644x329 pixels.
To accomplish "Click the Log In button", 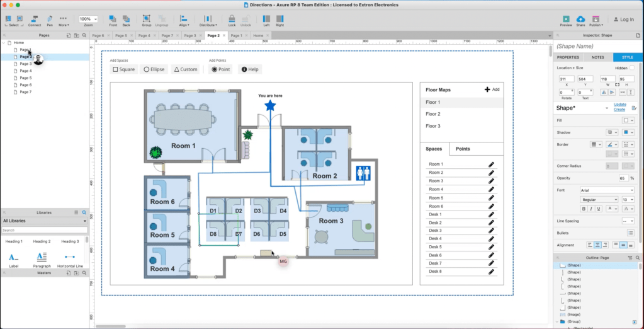I will tap(623, 20).
